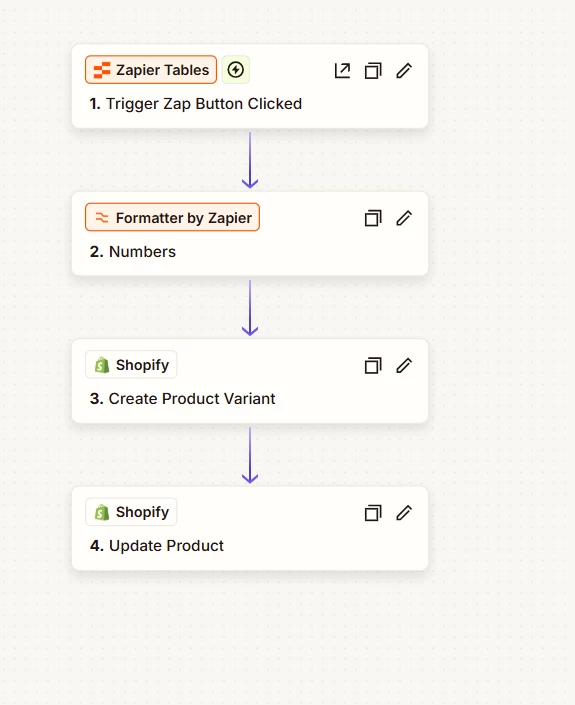Edit the Update Product step

404,513
